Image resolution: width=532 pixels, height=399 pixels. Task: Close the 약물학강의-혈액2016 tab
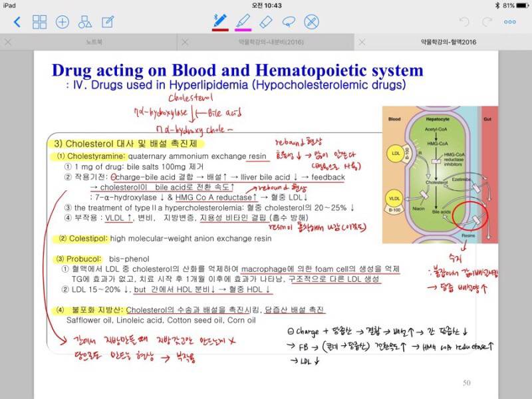pyautogui.click(x=362, y=43)
